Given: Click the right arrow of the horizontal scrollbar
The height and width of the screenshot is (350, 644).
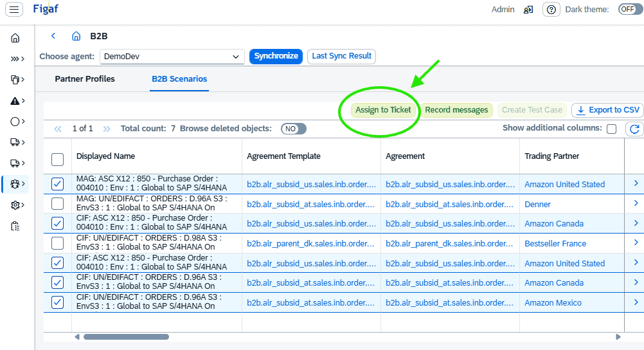Looking at the screenshot, I should (618, 337).
